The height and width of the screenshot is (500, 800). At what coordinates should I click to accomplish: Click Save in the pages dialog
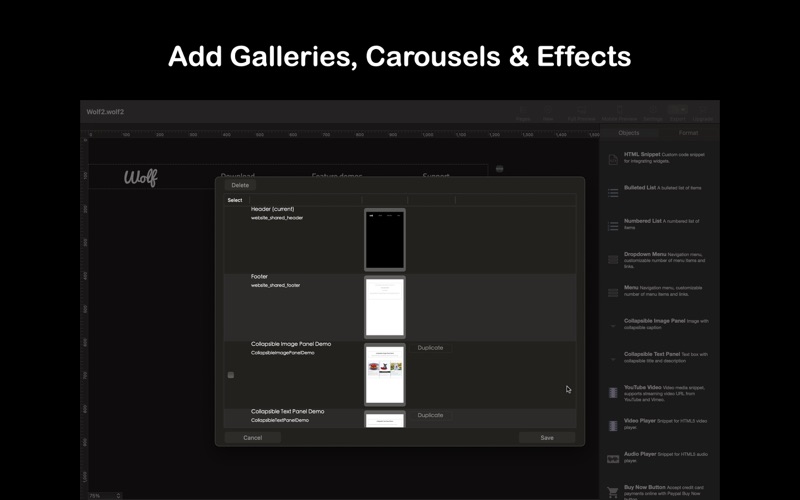point(547,438)
